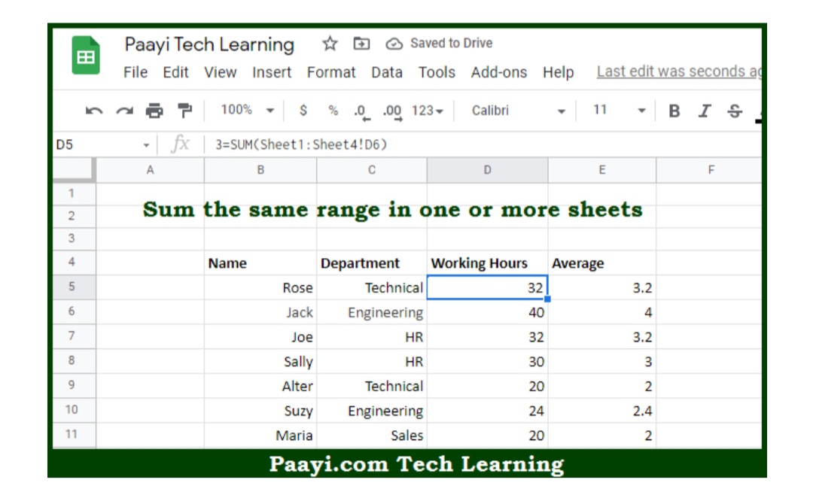Select row 11 header

tap(72, 434)
